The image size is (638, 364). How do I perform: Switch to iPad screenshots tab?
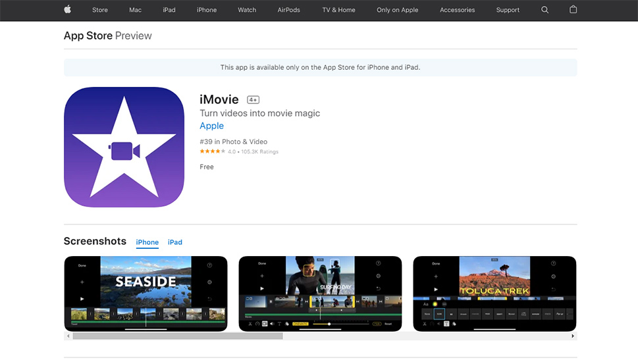point(175,242)
